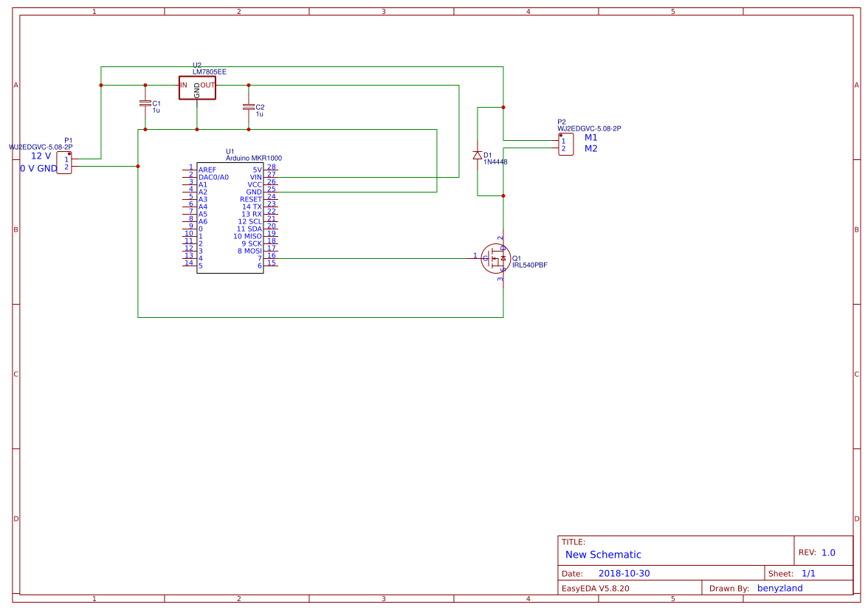The image size is (868, 610).
Task: Click the Arduino MKR1000 component body
Action: 229,218
